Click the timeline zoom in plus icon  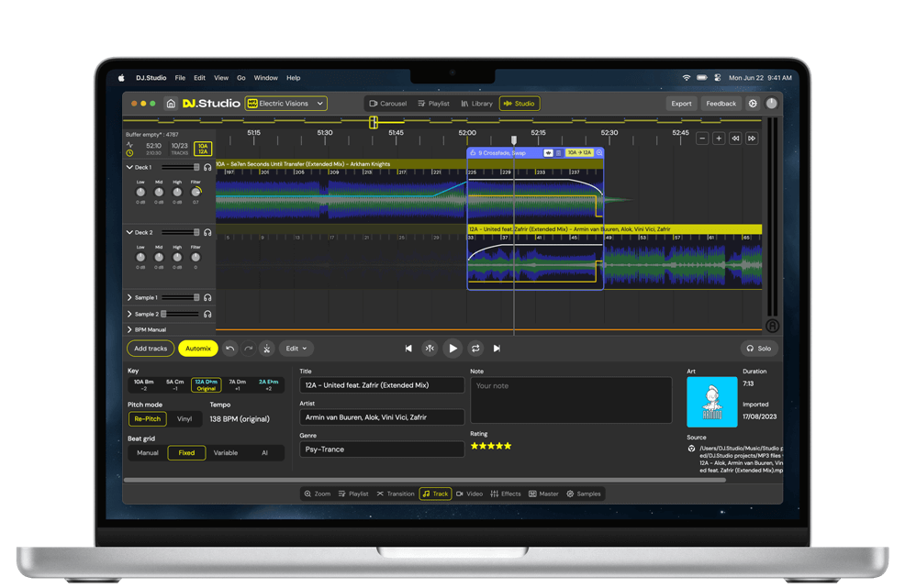(719, 139)
